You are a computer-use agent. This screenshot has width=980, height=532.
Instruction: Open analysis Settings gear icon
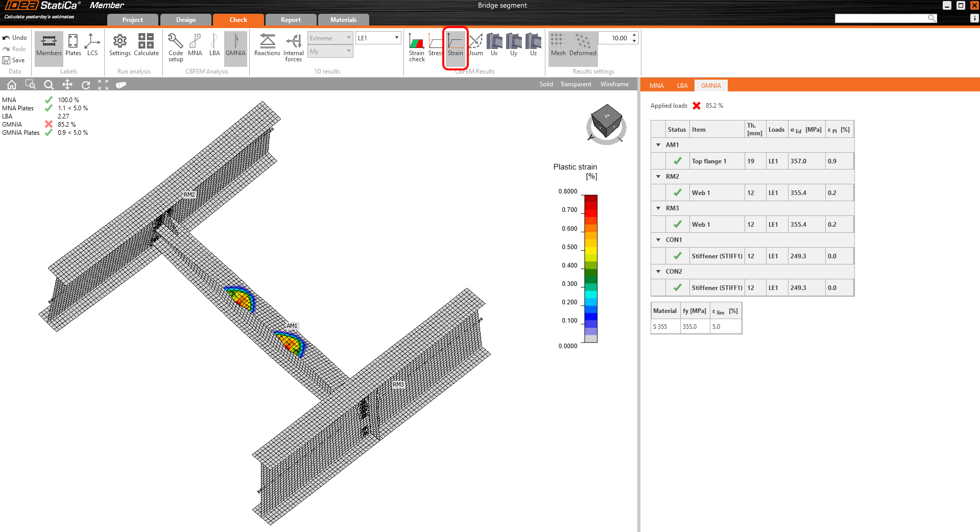pos(119,45)
